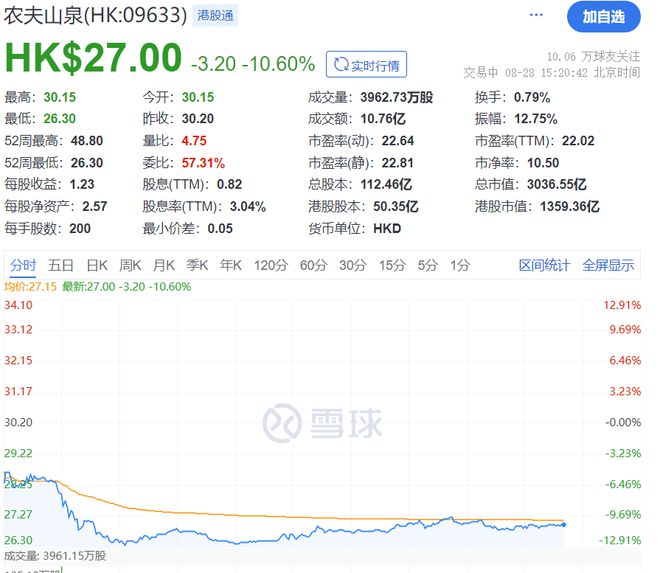Image resolution: width=660 pixels, height=573 pixels.
Task: Switch to the 60分 interval
Action: 313,265
